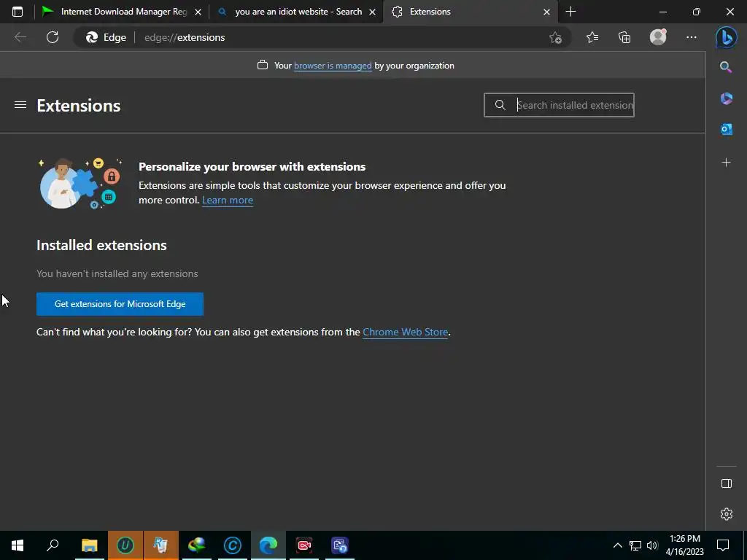Go back with the back arrow
This screenshot has height=560, width=747.
(20, 37)
